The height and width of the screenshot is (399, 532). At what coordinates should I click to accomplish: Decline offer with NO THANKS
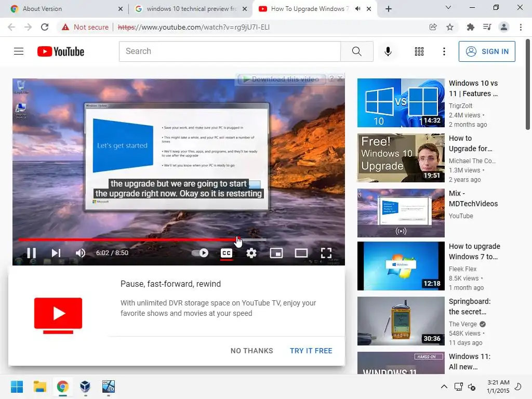coord(252,351)
